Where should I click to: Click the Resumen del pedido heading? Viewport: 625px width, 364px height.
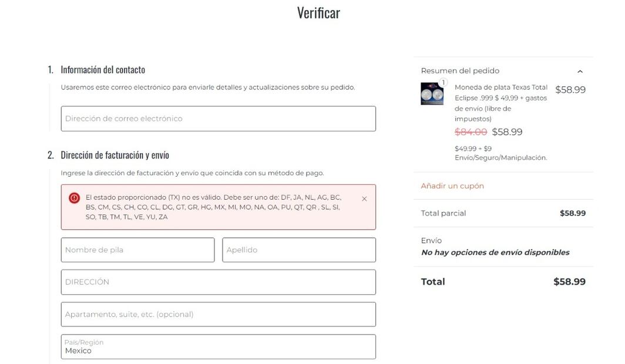coord(460,71)
